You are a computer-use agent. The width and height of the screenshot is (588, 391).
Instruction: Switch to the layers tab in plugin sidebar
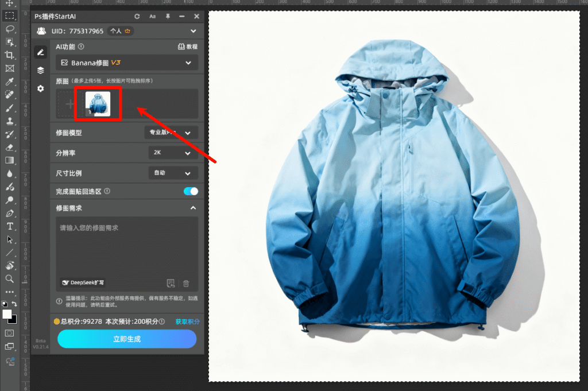tap(40, 70)
